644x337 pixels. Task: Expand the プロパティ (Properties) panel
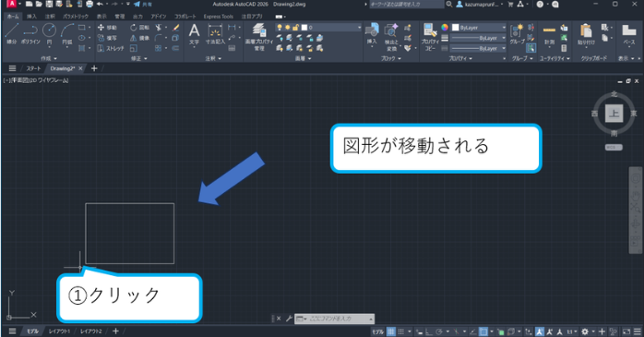pyautogui.click(x=460, y=58)
